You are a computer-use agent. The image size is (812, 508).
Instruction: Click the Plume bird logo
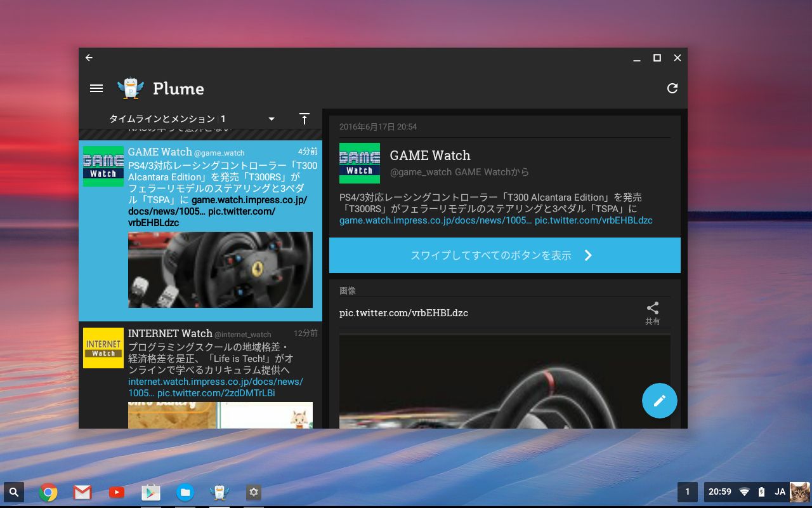[131, 88]
